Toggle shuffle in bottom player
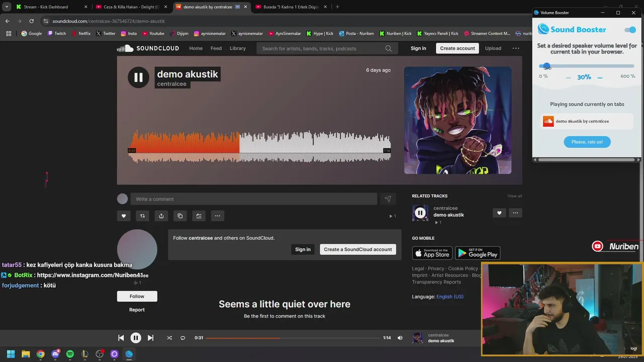 (169, 338)
